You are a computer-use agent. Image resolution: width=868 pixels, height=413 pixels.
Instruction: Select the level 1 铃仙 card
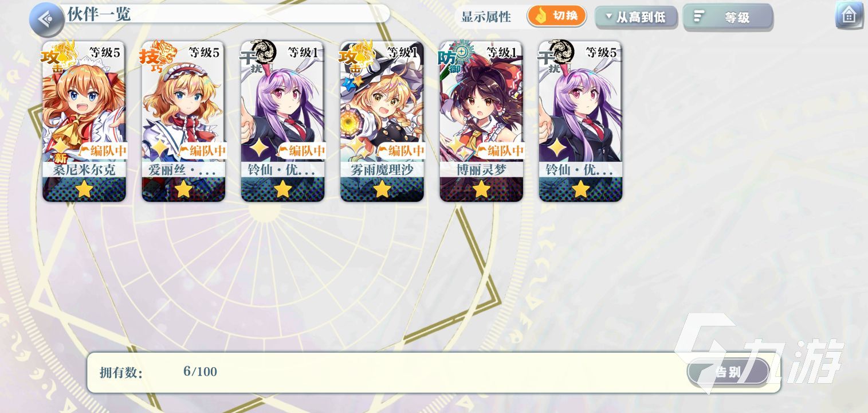click(x=282, y=121)
